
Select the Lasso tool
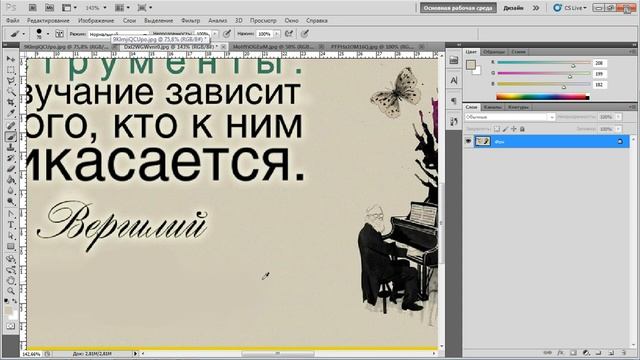click(11, 81)
